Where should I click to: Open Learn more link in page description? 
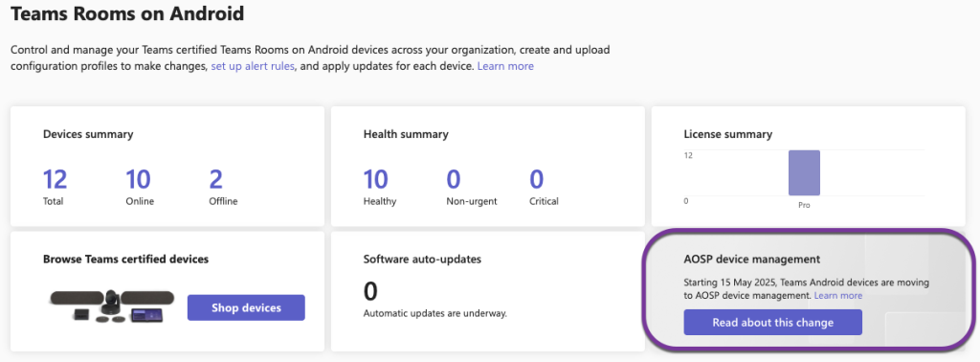coord(505,66)
